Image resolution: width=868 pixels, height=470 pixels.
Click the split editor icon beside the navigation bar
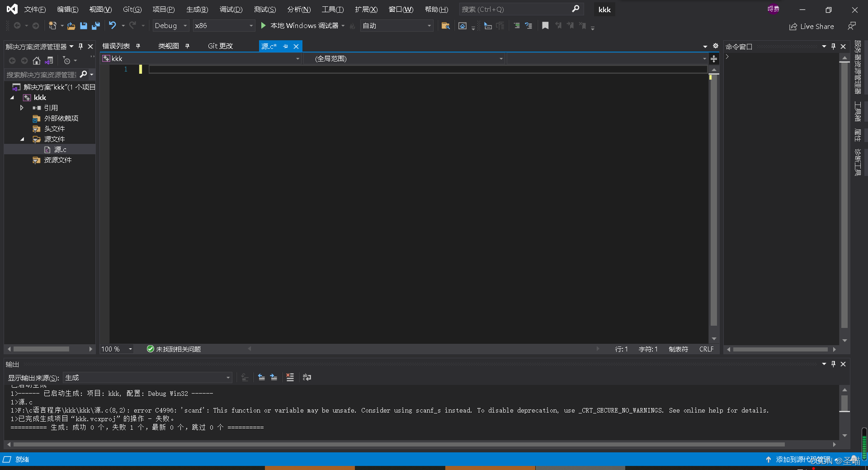click(714, 59)
